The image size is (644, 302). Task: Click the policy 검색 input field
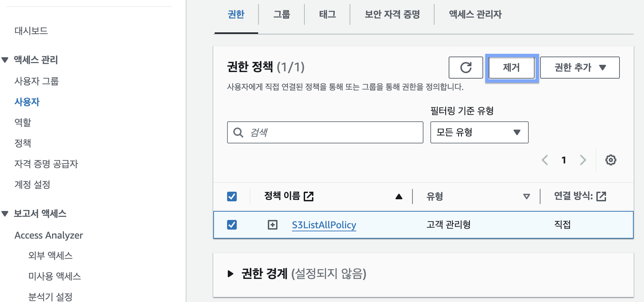click(x=331, y=132)
